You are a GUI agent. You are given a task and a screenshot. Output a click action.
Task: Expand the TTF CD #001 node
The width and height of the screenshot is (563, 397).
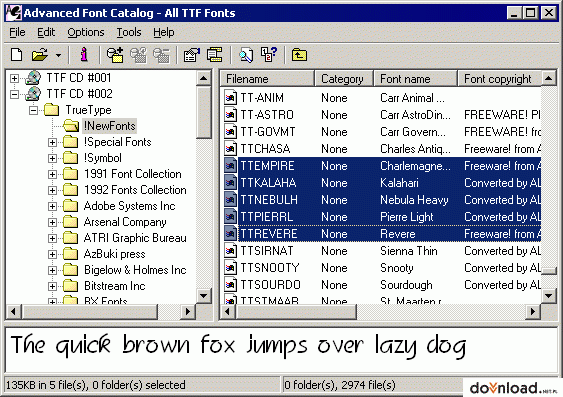[x=14, y=78]
